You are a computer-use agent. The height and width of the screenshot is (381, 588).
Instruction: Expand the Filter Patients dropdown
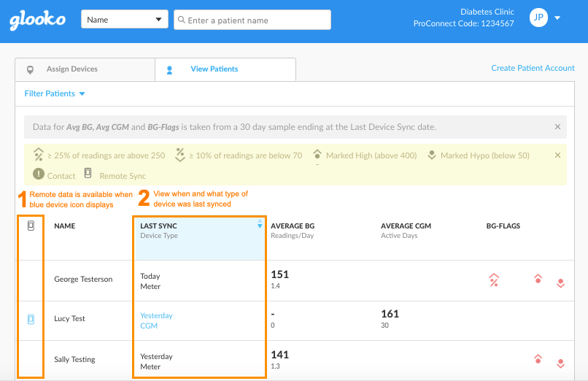pyautogui.click(x=55, y=93)
